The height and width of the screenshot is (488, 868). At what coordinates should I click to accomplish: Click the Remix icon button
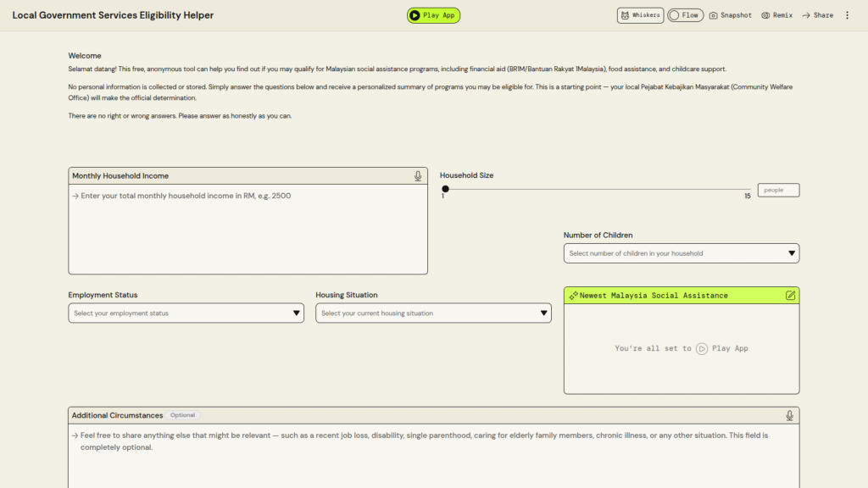(x=776, y=15)
